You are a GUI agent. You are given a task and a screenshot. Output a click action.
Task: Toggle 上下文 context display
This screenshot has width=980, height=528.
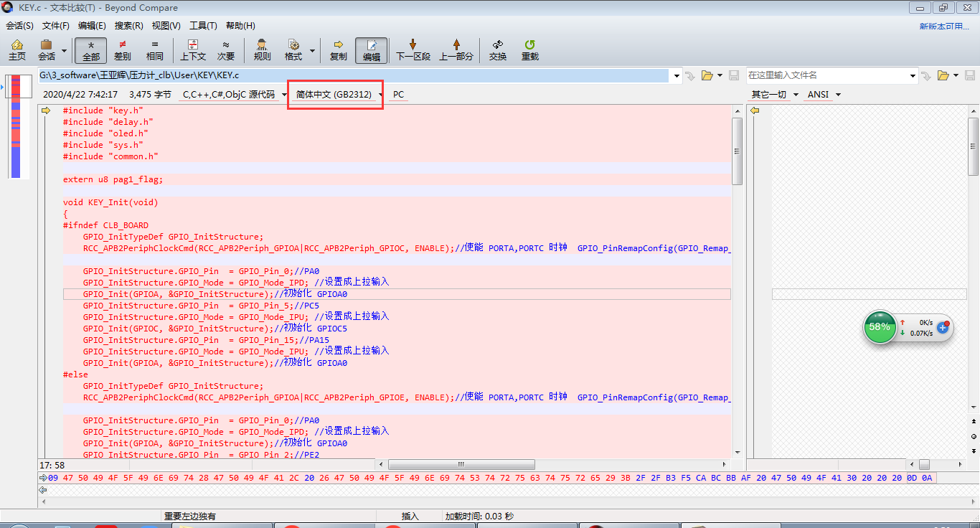coord(193,50)
